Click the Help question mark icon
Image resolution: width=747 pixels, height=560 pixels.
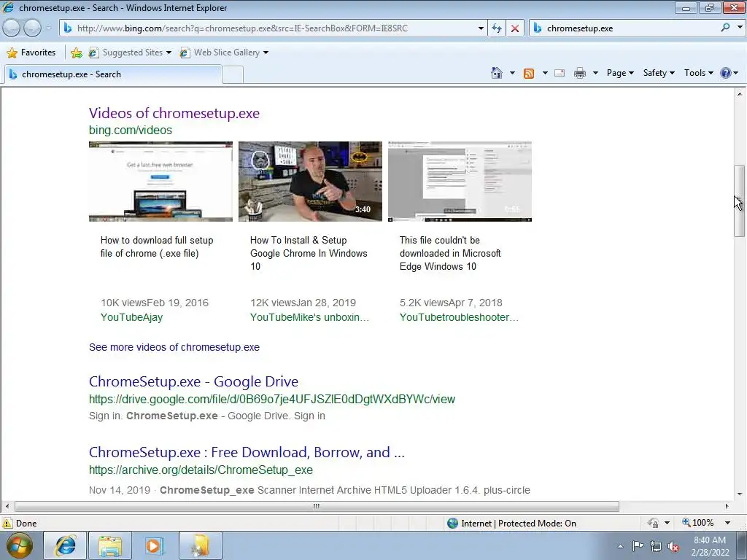[x=726, y=73]
